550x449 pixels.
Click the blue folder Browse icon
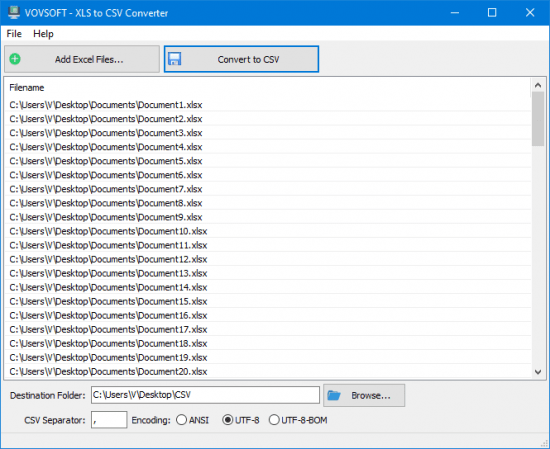(x=334, y=395)
